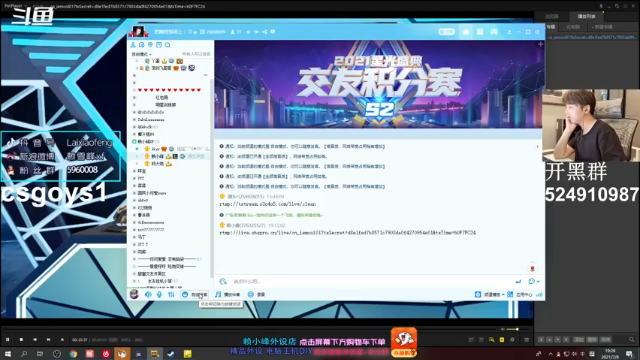Pause playback in PotPlayer

8,340
